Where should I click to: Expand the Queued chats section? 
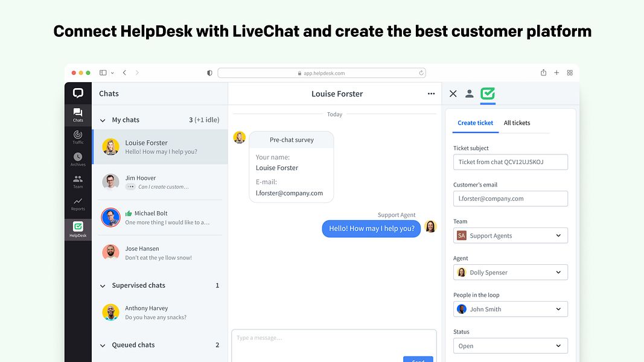[102, 345]
